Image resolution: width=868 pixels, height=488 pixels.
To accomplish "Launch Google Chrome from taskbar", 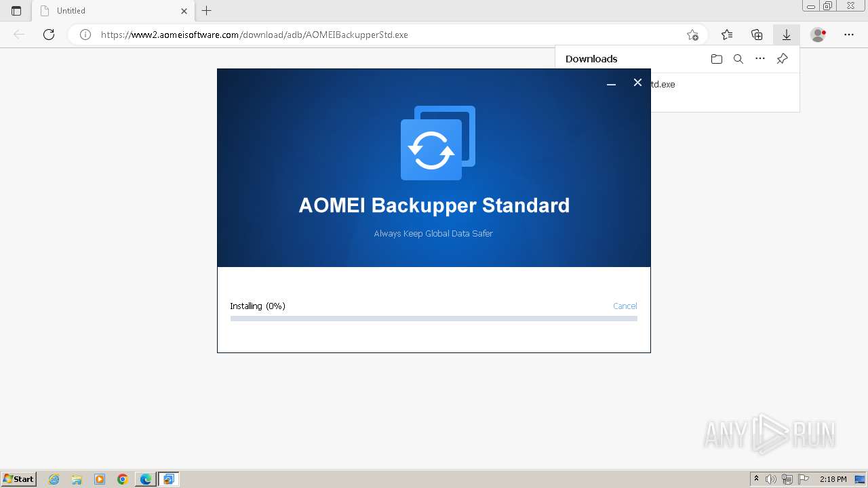I will [123, 479].
